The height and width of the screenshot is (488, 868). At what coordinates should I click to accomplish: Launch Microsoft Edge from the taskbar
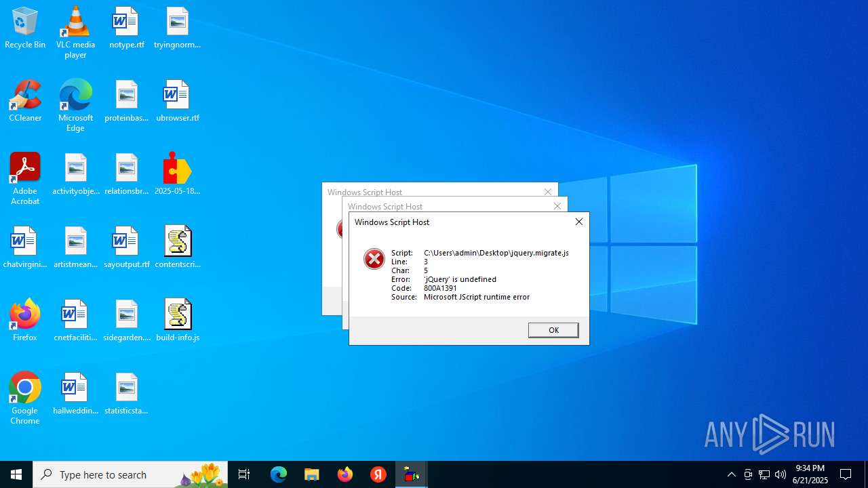pyautogui.click(x=279, y=474)
